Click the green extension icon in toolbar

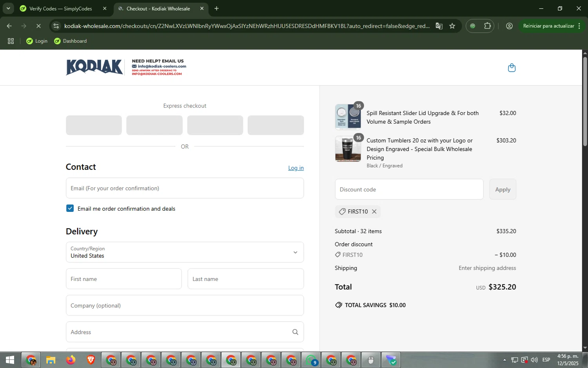(473, 26)
